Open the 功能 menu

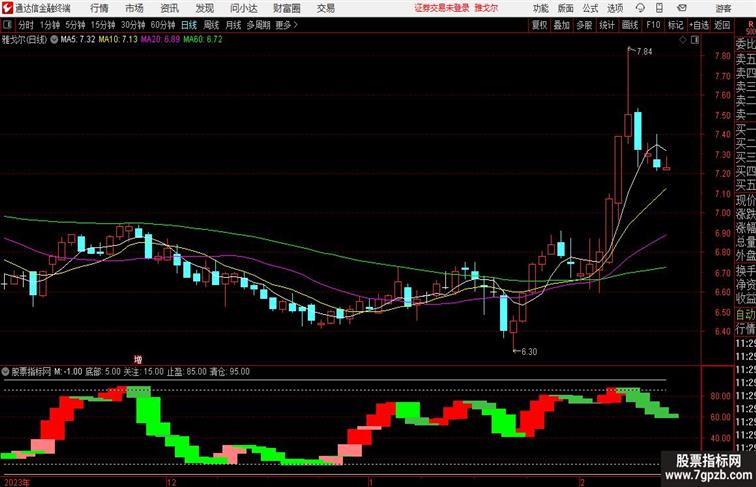(540, 8)
